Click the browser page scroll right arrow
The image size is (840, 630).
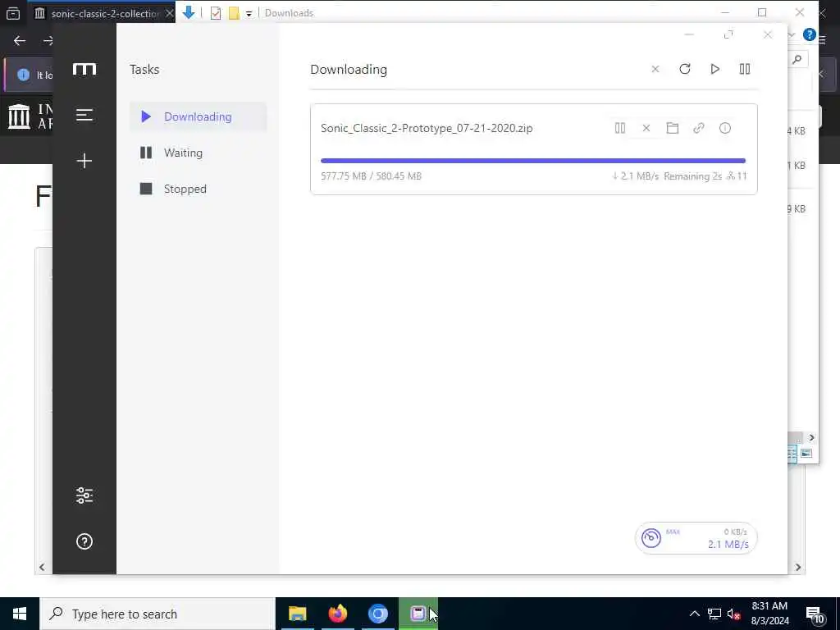pos(797,567)
